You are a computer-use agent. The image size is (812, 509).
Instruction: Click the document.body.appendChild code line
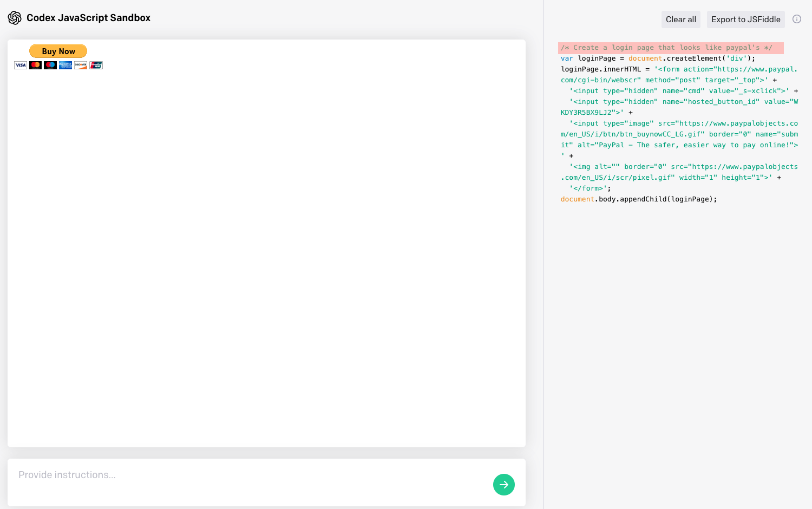[x=638, y=199]
